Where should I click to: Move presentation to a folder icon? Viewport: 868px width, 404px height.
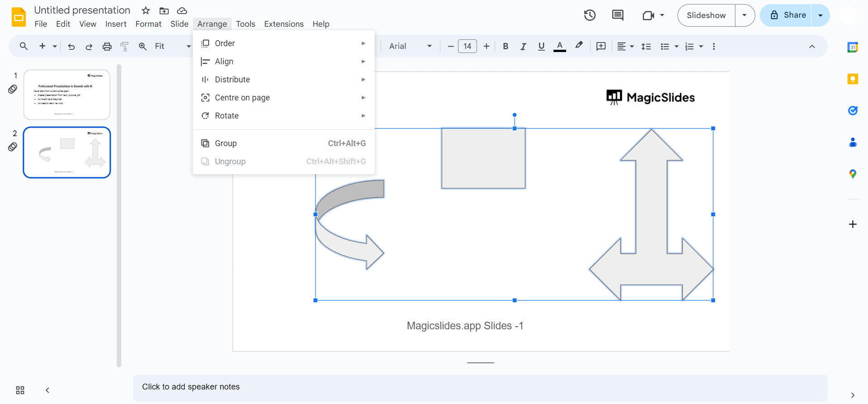pyautogui.click(x=164, y=10)
